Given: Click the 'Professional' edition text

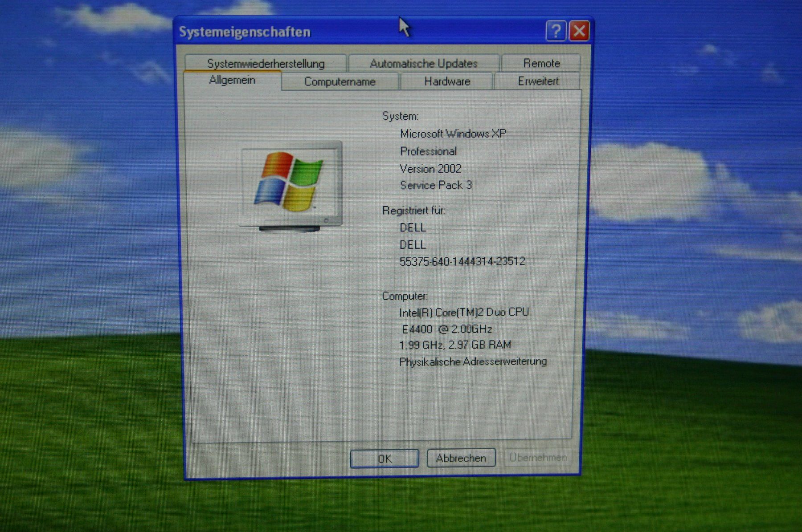Looking at the screenshot, I should [x=428, y=151].
